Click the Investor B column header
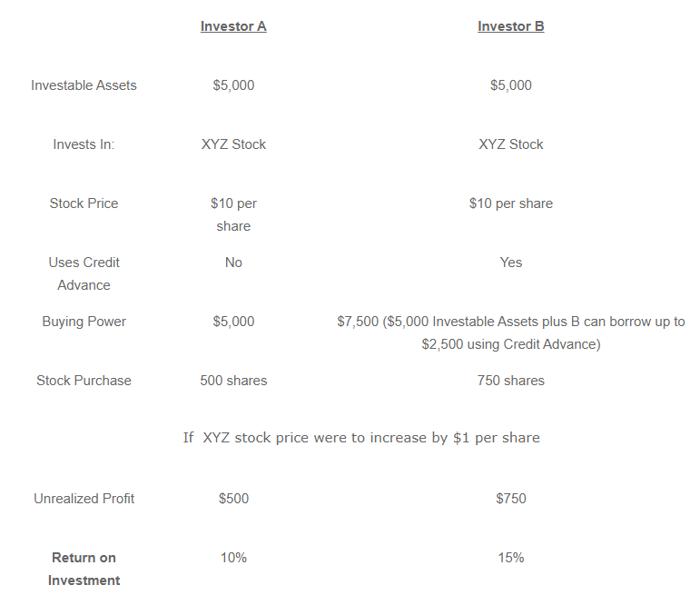Image resolution: width=700 pixels, height=605 pixels. point(510,26)
